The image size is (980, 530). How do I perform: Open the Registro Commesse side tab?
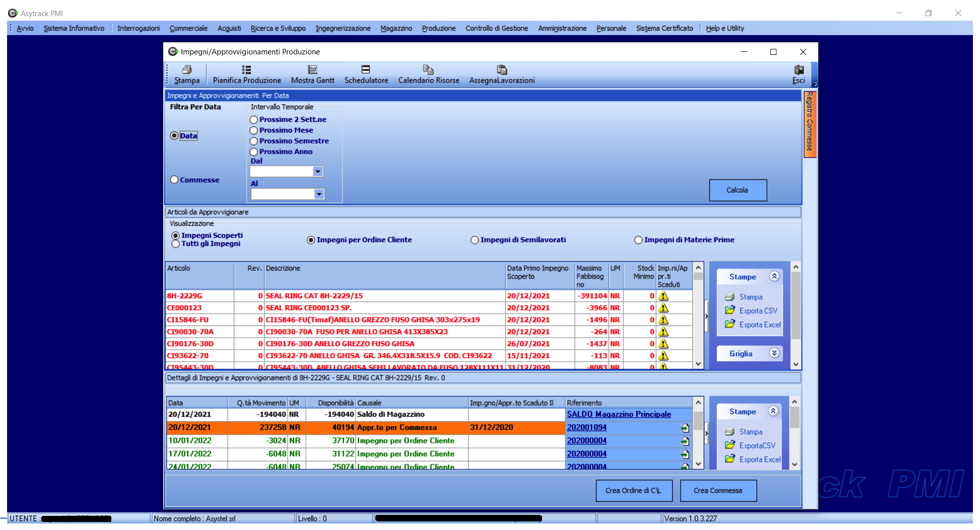pos(810,123)
